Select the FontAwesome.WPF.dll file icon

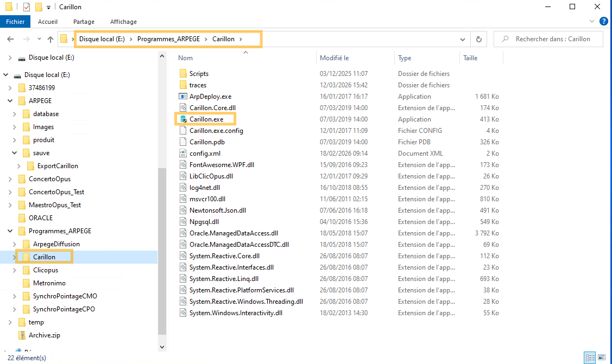183,165
